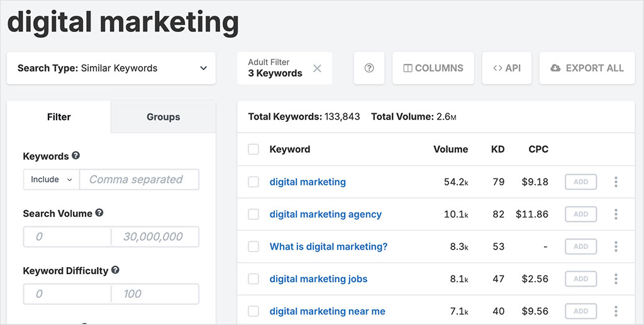Open three-dot menu for digital marketing jobs
Image resolution: width=644 pixels, height=325 pixels.
coord(616,279)
